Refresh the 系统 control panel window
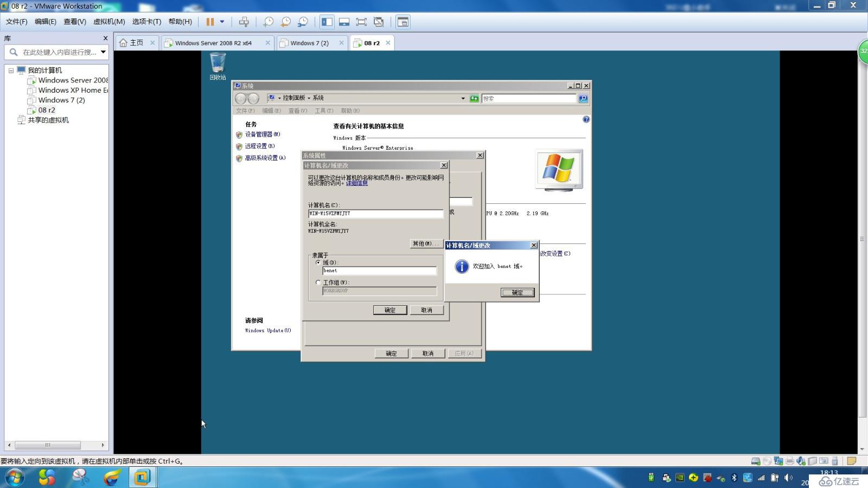868x488 pixels. coord(474,98)
